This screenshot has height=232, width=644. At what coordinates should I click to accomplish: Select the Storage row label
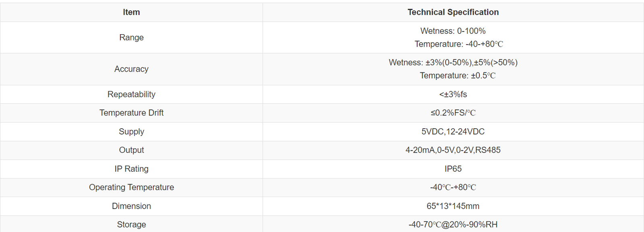point(131,225)
